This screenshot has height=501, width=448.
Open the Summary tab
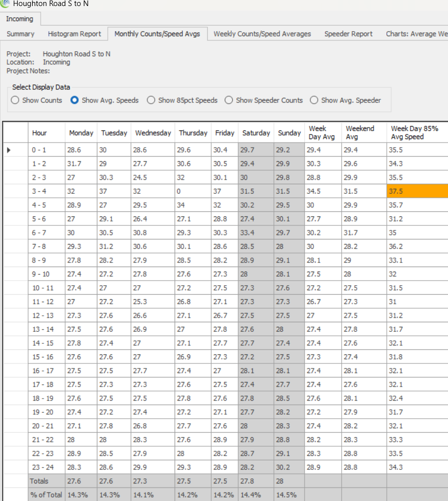point(21,34)
